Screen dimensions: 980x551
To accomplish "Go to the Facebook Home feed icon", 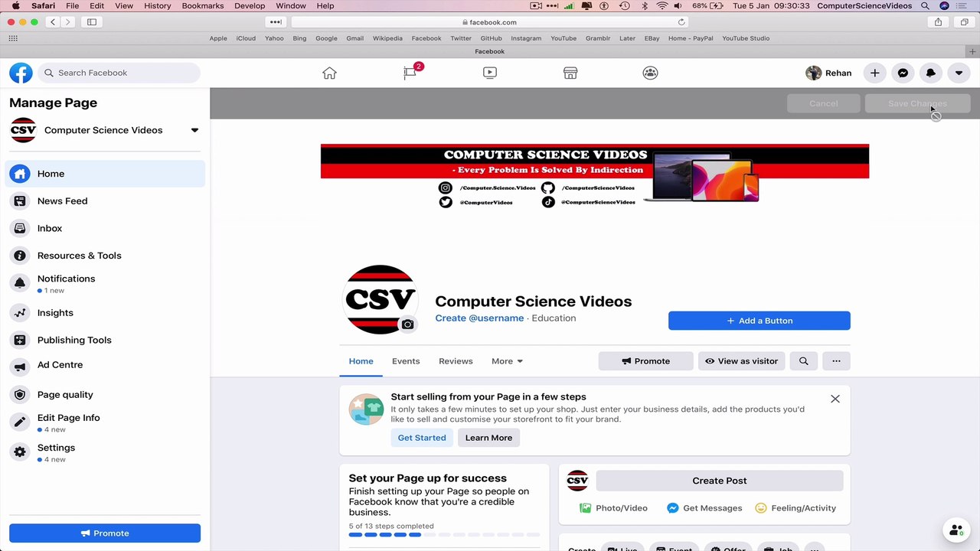I will (329, 73).
